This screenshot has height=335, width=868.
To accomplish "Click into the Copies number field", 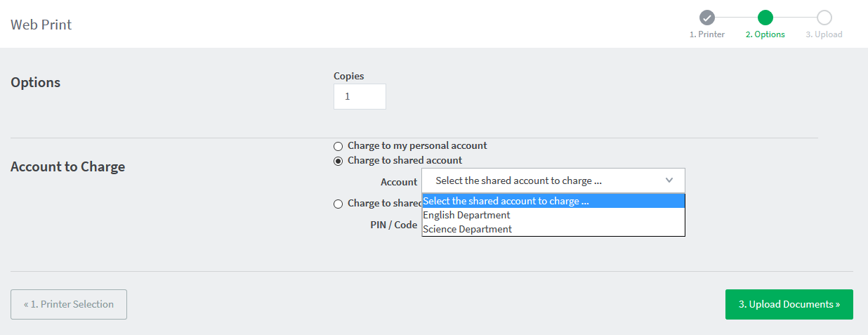I will pos(360,96).
